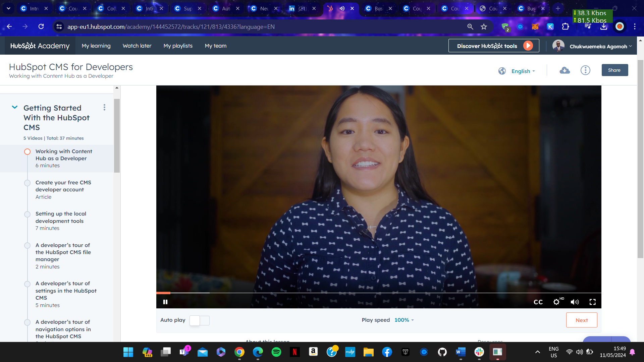
Task: Open Getting Started section kebab menu
Action: coord(104,107)
